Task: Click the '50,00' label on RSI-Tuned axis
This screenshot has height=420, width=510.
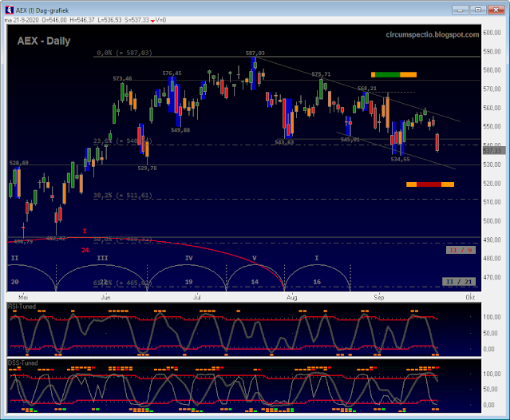Action: coord(491,333)
